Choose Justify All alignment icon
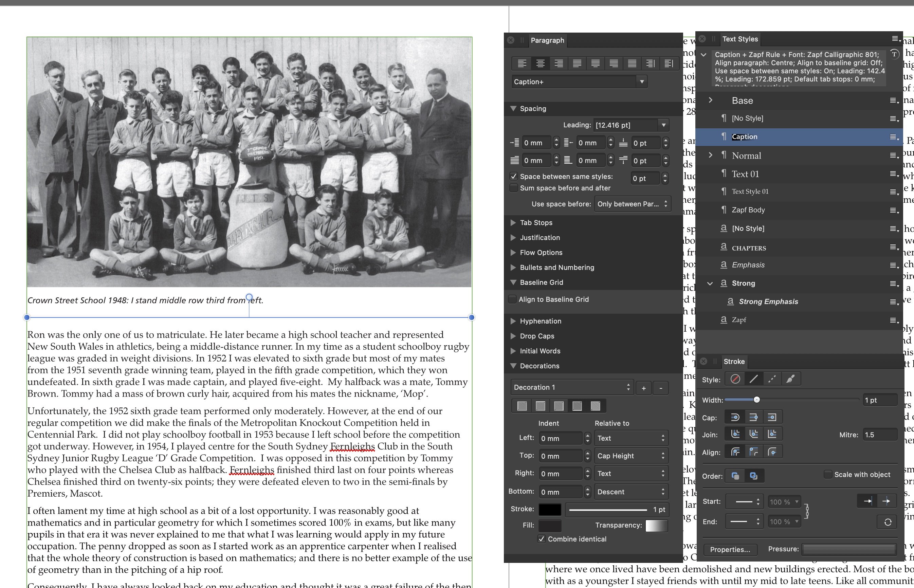Viewport: 914px width, 588px height. pos(632,63)
